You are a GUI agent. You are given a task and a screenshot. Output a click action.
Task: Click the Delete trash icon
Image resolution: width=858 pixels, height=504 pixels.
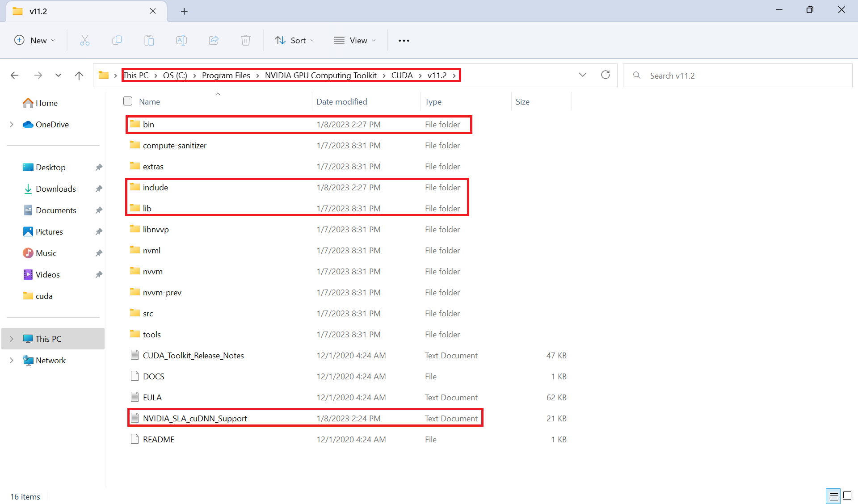tap(246, 41)
